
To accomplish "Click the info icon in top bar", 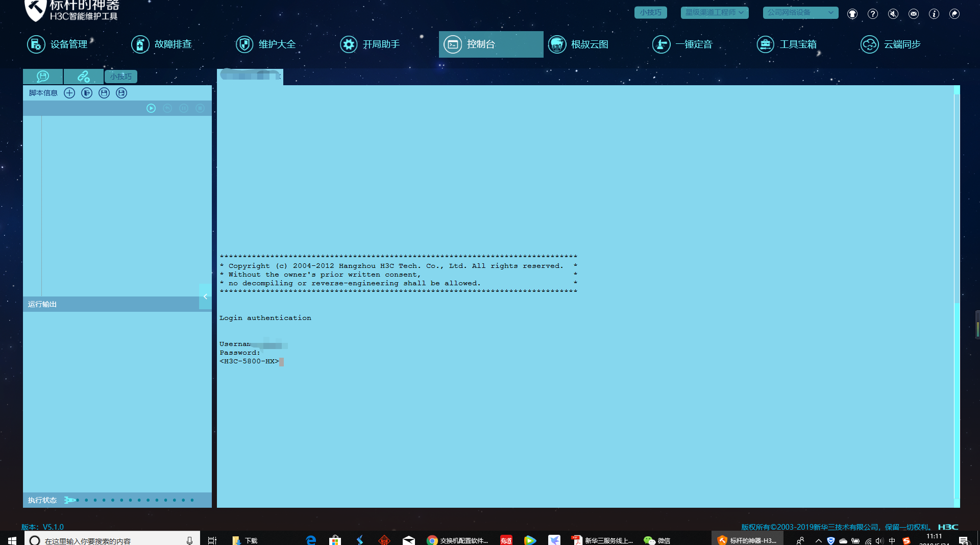I will point(934,14).
